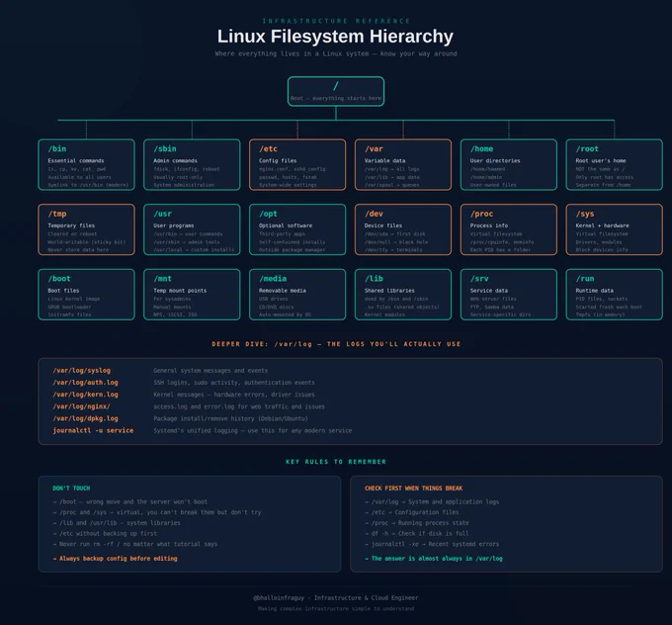Select the /var/log/auth.log entry
672x625 pixels.
point(85,382)
